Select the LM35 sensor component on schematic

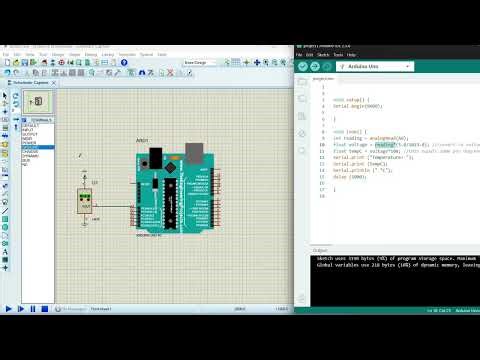click(85, 201)
